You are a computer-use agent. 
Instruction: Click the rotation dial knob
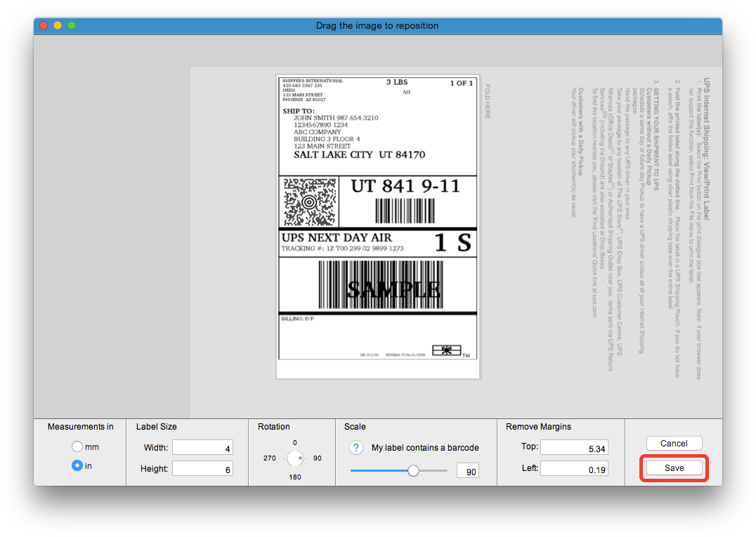click(295, 458)
